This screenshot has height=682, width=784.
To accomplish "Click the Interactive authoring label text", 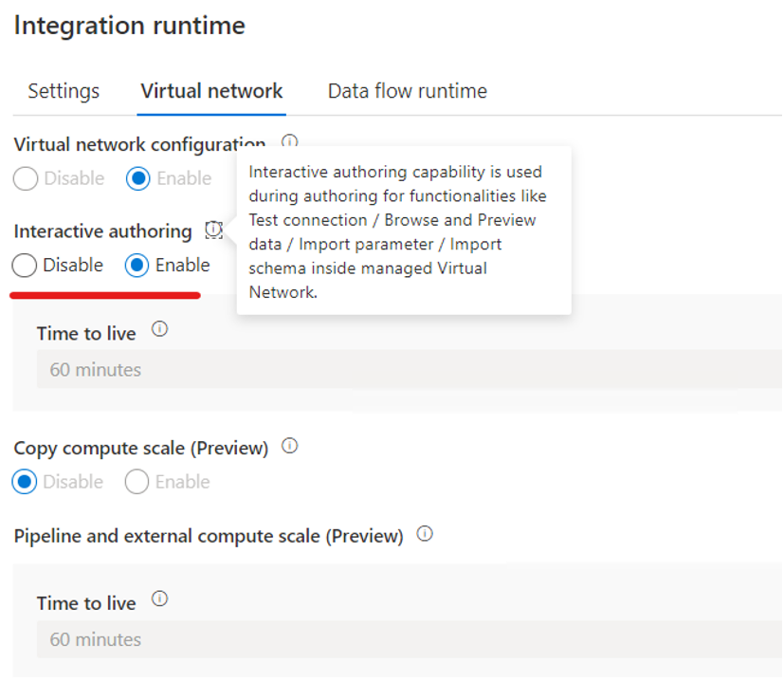I will click(101, 230).
